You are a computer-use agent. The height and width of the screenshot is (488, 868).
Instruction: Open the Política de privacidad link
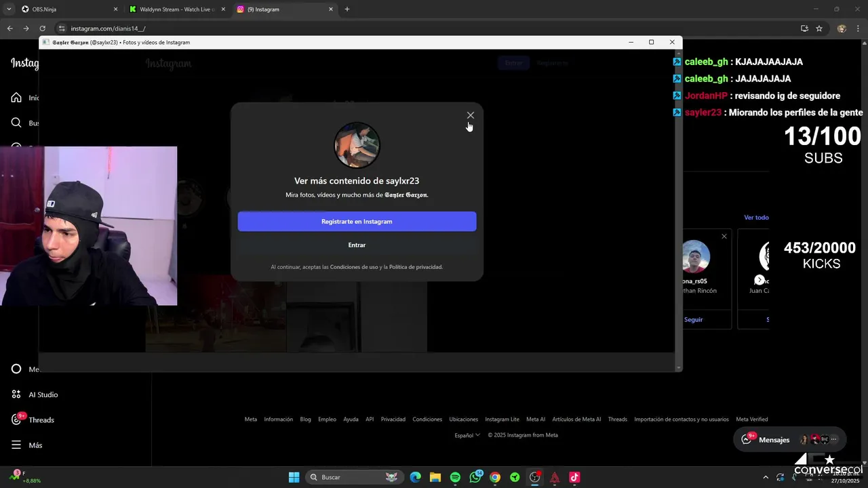click(416, 267)
